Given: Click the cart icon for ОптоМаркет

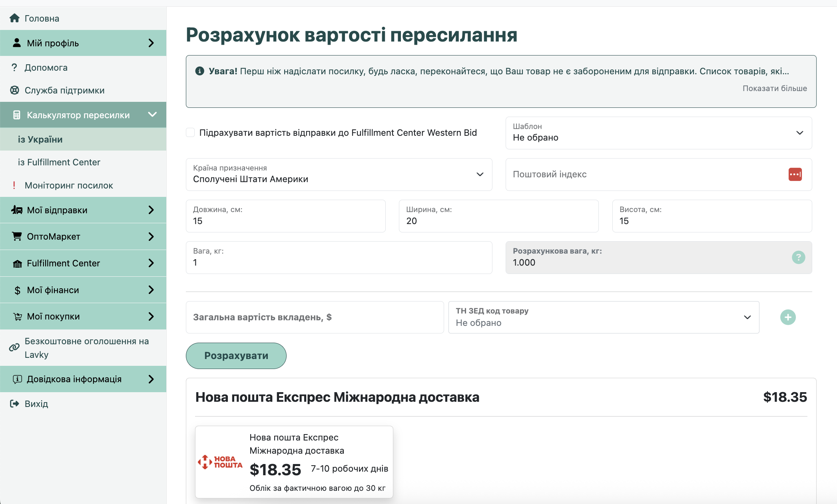Looking at the screenshot, I should (x=16, y=236).
